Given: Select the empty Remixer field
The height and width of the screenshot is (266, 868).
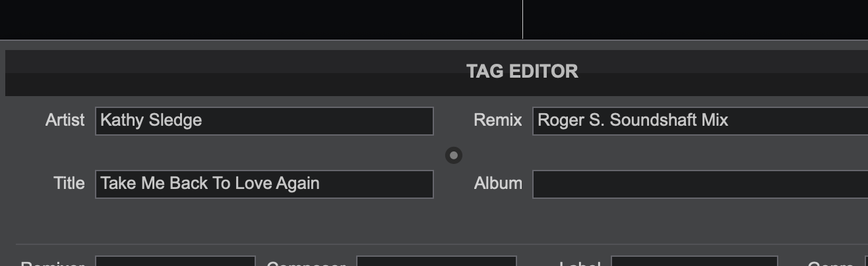Looking at the screenshot, I should coord(175,261).
